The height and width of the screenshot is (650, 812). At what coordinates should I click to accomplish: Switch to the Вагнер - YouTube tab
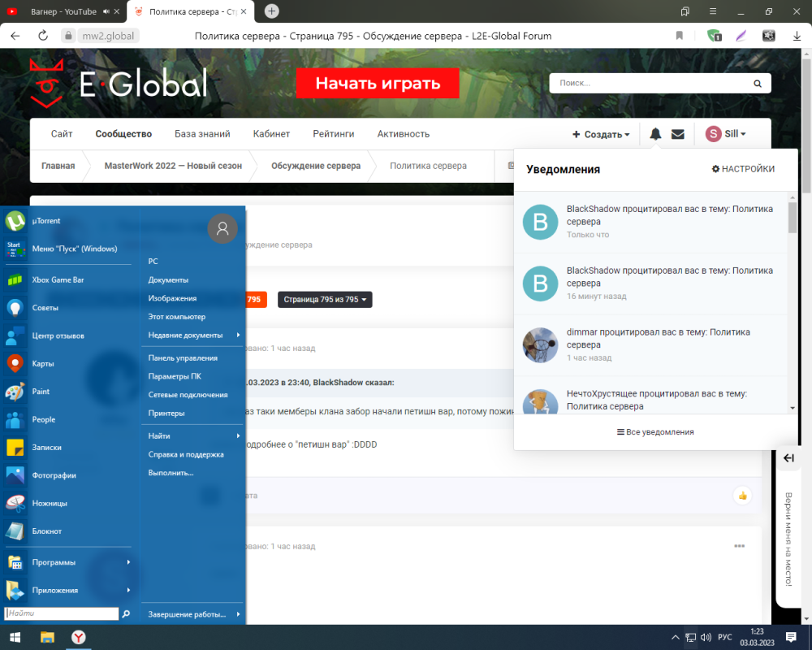(63, 11)
